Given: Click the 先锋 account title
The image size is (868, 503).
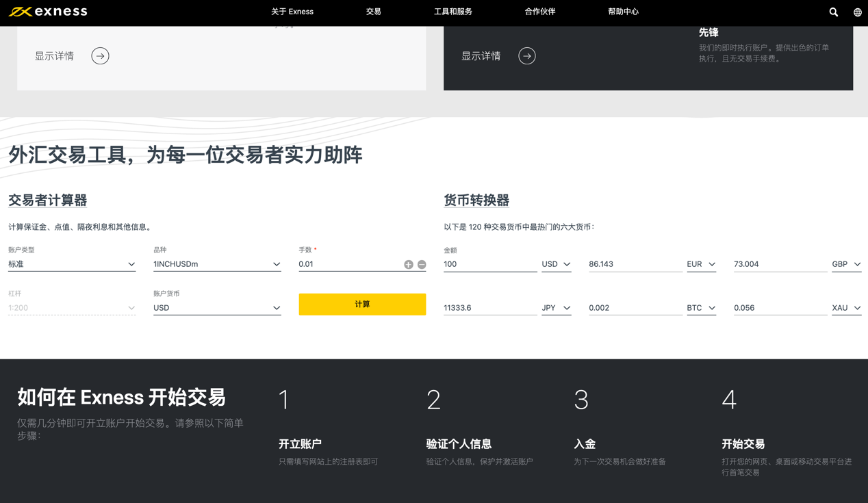Looking at the screenshot, I should (709, 32).
